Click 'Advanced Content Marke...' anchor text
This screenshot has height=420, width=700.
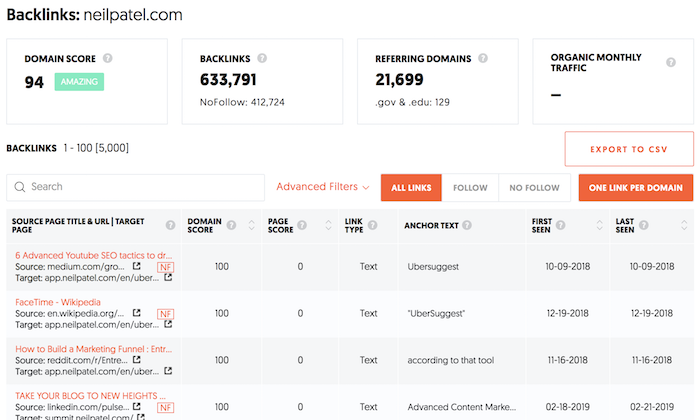pyautogui.click(x=462, y=407)
